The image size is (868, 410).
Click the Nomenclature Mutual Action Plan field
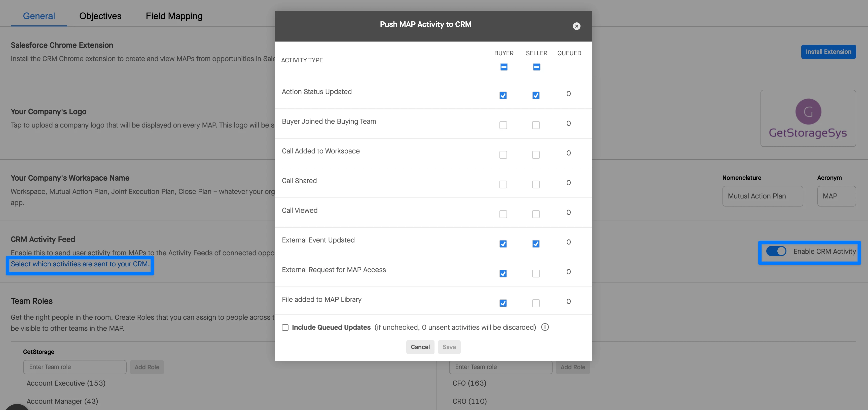coord(763,196)
